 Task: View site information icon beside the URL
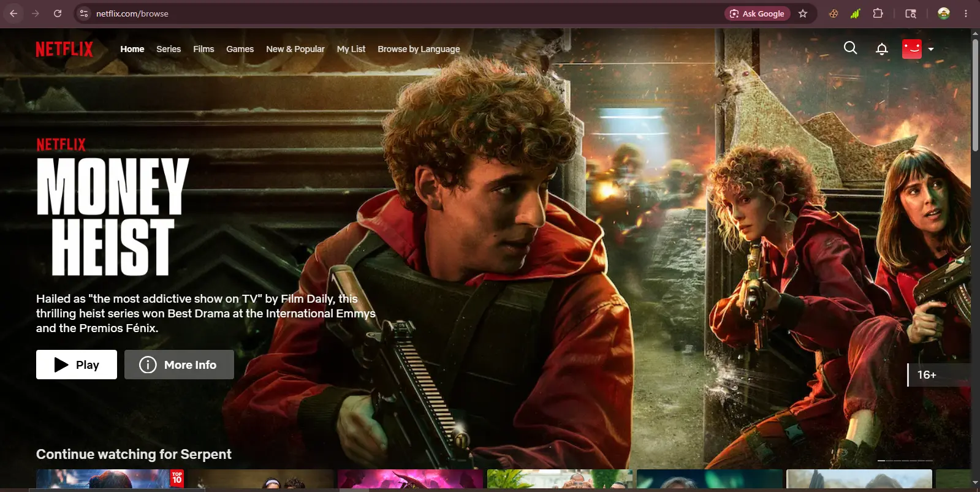[x=84, y=13]
